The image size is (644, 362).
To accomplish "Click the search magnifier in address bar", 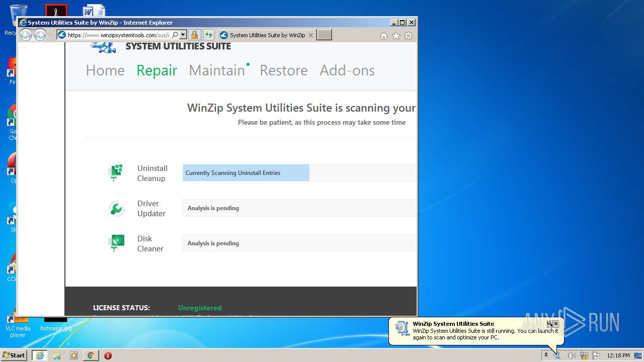I will (175, 35).
